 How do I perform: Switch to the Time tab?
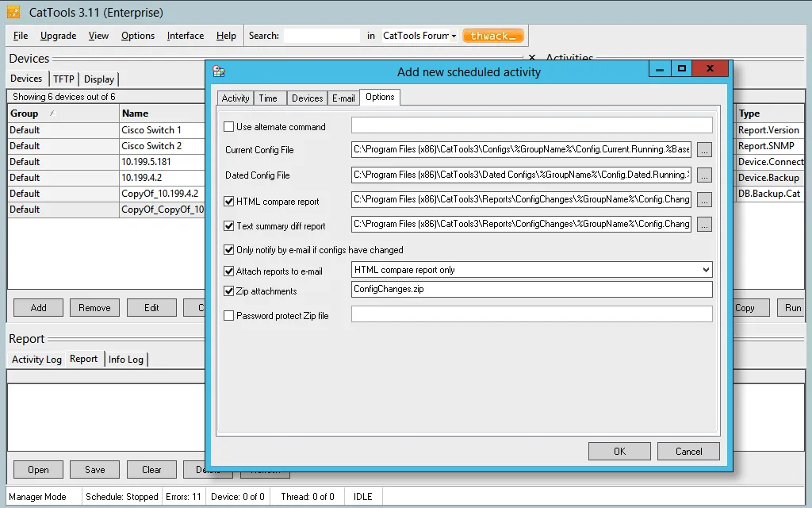tap(270, 97)
